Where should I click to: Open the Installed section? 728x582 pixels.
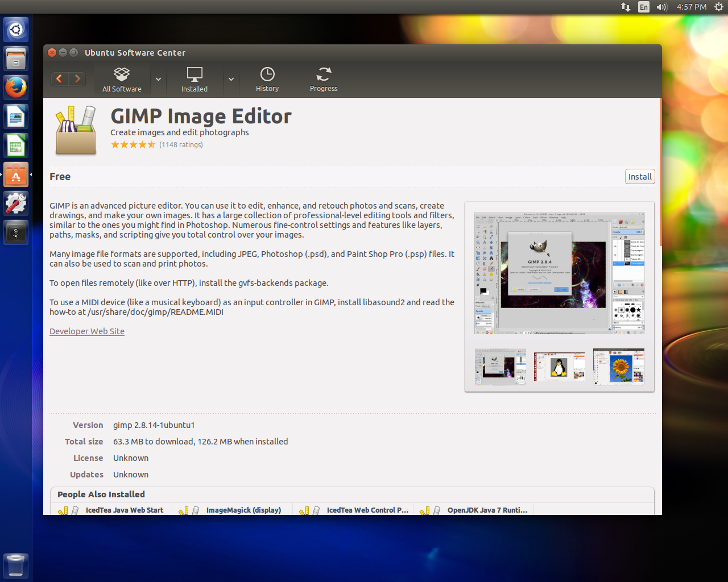(195, 80)
